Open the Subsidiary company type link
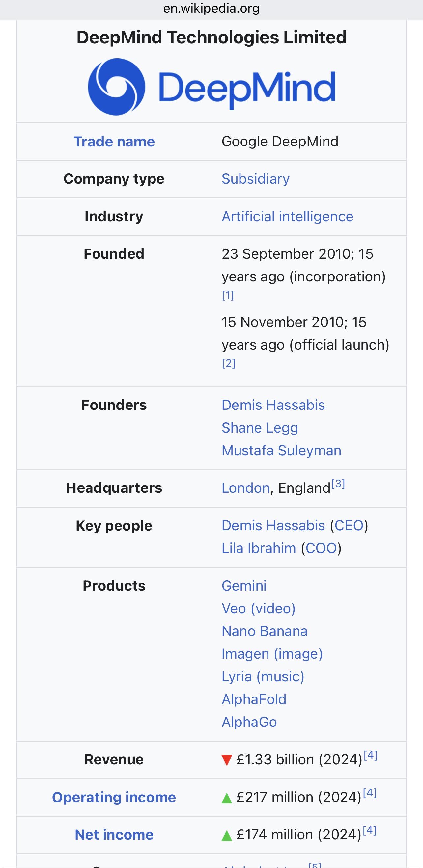The height and width of the screenshot is (868, 423). coord(255,179)
